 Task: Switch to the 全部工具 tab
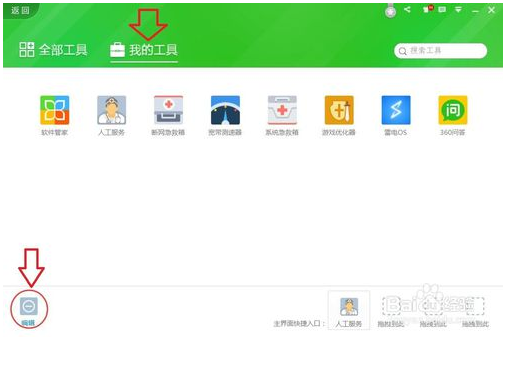[x=53, y=50]
